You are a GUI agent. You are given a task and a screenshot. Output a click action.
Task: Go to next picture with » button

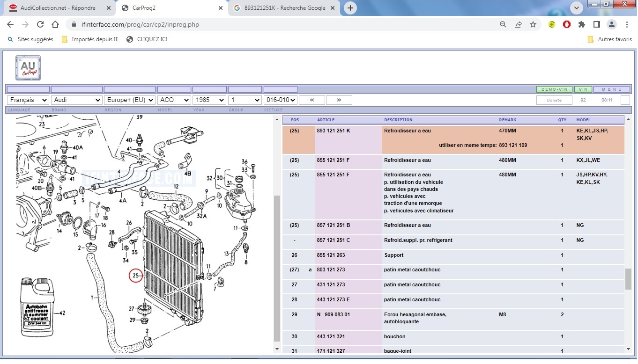[x=339, y=100]
